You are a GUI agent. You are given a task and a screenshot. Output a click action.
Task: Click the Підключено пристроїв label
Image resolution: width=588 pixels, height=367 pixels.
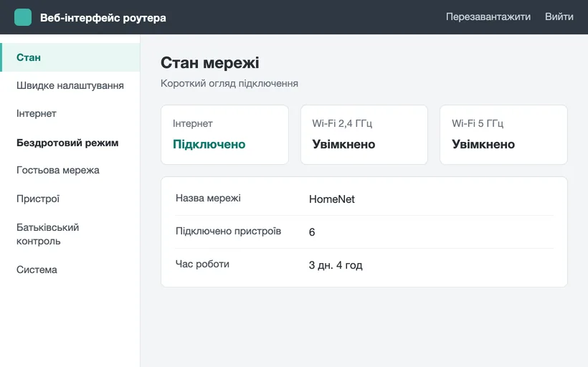click(x=228, y=231)
